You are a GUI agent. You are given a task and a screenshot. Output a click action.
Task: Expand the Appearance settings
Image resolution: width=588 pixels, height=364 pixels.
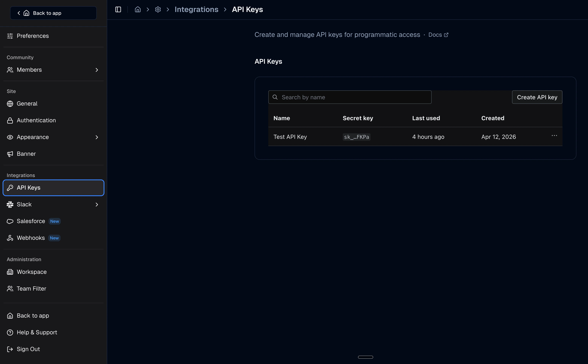point(97,137)
